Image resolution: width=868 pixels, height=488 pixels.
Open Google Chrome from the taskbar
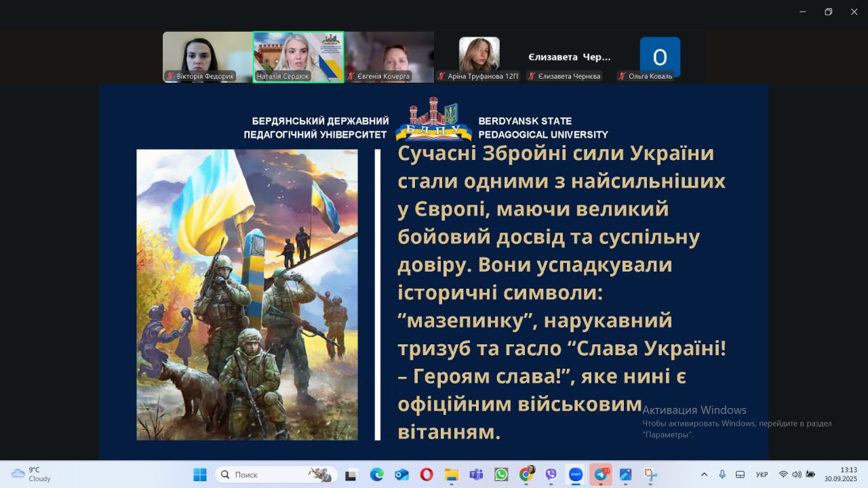(526, 474)
